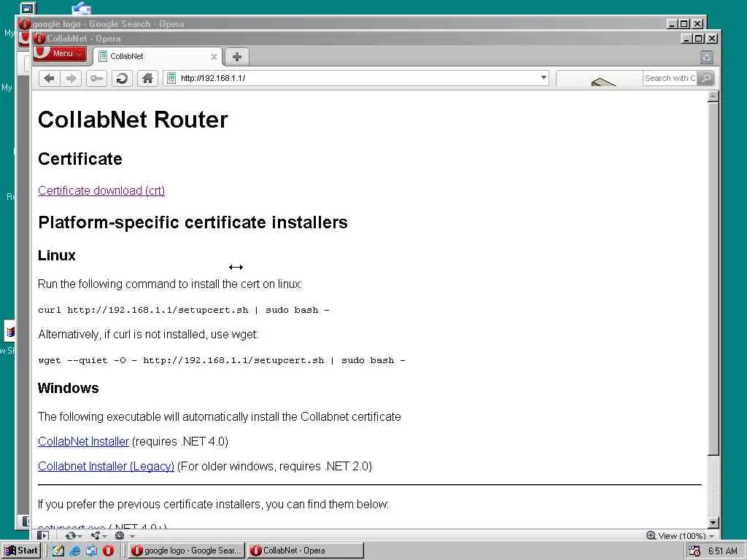The width and height of the screenshot is (747, 560).
Task: Open the closed tabs trash icon
Action: 706,57
